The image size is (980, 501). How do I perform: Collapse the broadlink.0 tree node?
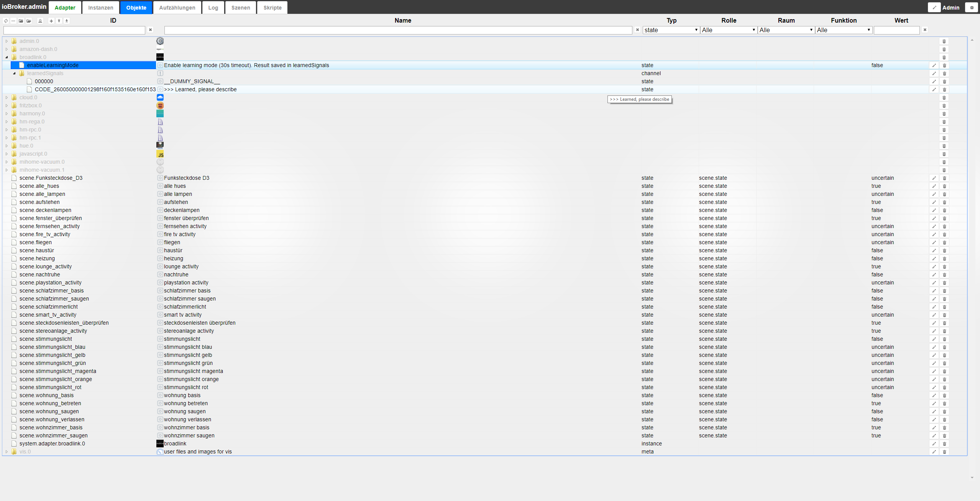click(x=7, y=57)
